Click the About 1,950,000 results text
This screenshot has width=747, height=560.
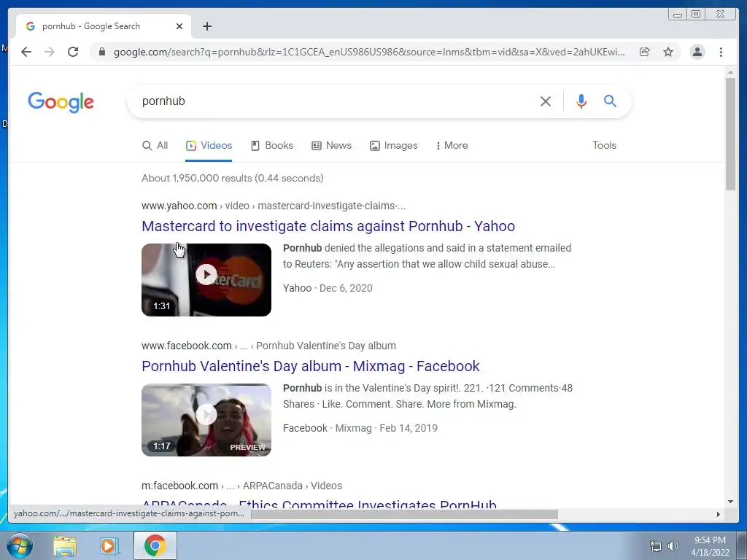pyautogui.click(x=233, y=178)
